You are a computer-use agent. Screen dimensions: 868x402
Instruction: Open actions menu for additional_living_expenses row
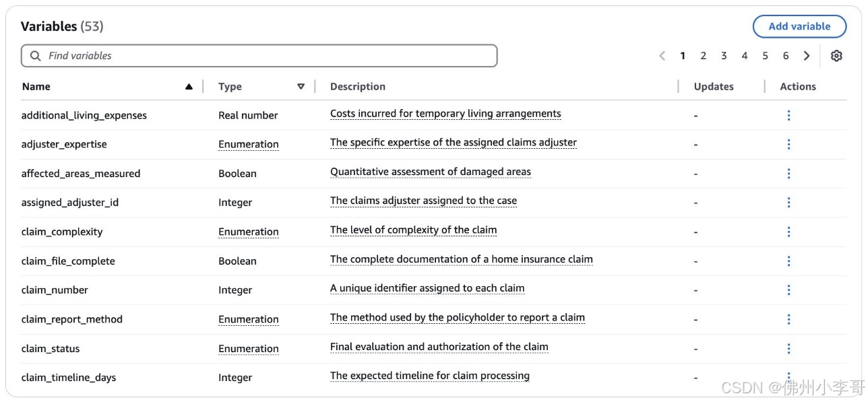(x=788, y=115)
